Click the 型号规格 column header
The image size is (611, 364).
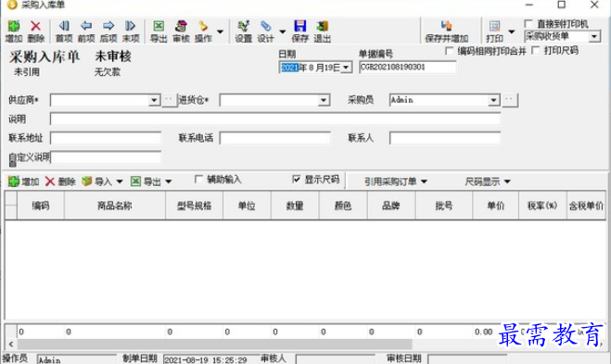pyautogui.click(x=194, y=206)
